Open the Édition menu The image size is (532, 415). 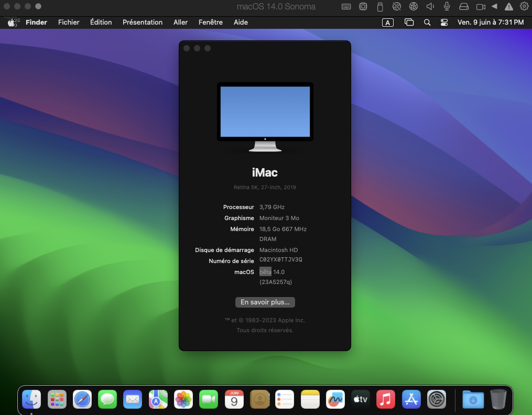[101, 23]
